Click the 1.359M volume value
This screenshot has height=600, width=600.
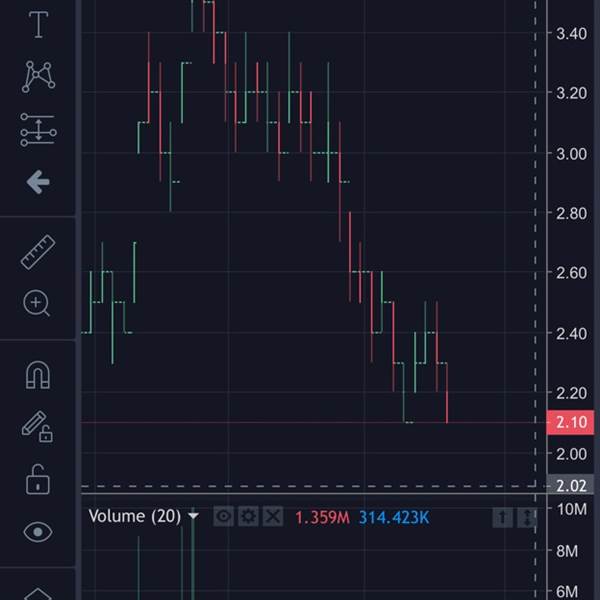(322, 518)
